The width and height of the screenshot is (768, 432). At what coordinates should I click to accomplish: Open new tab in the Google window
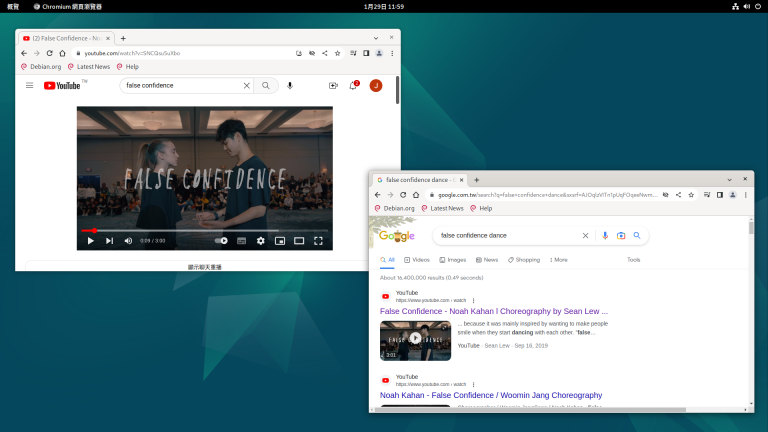477,180
